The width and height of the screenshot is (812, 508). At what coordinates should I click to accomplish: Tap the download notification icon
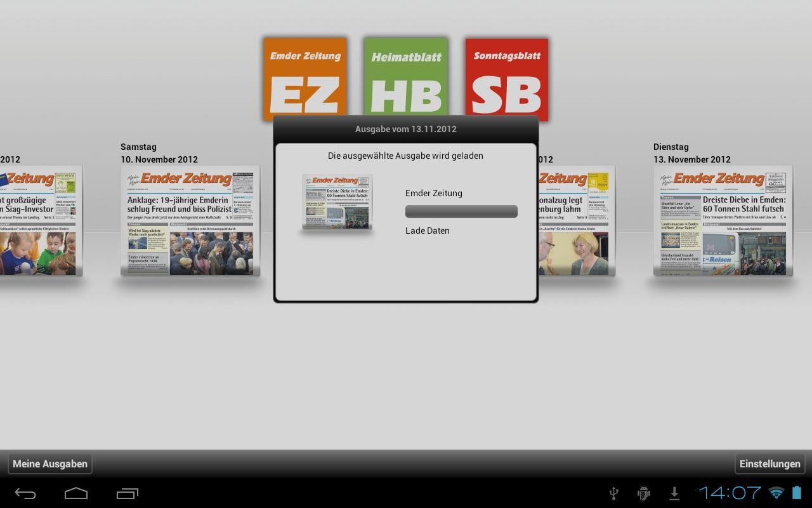coord(674,493)
